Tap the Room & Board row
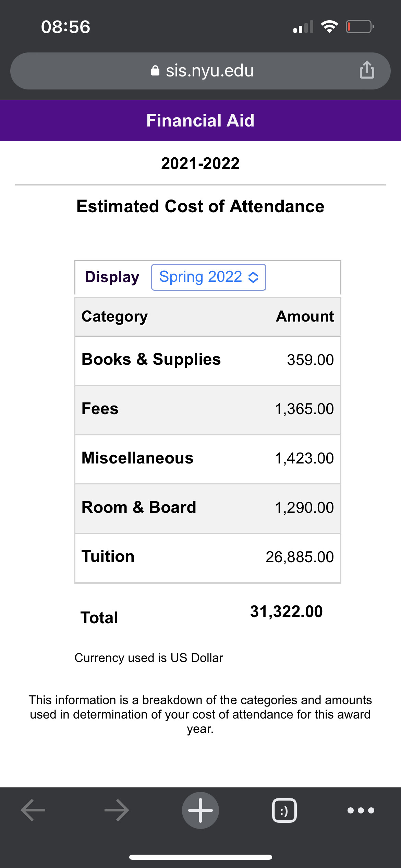401x868 pixels. tap(208, 508)
